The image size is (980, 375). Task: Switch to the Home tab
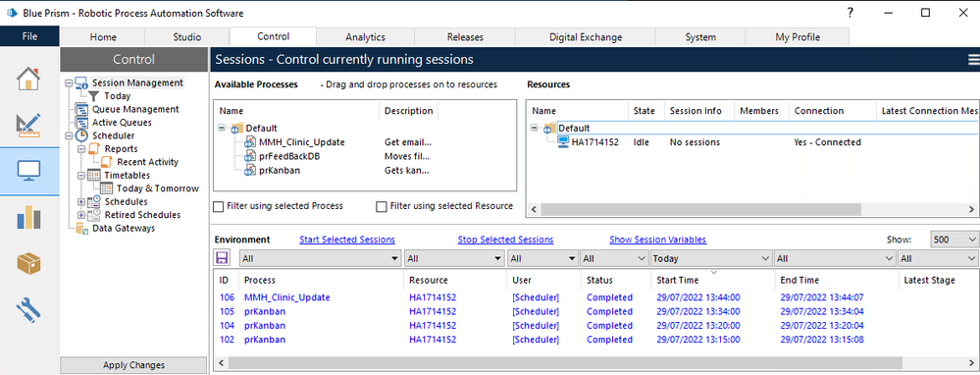click(103, 37)
